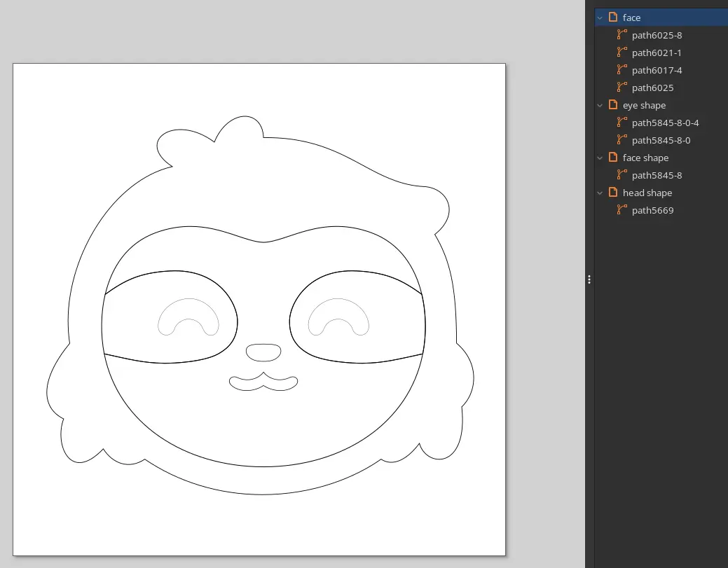The image size is (728, 568).
Task: Select the path6017-4 entry
Action: 657,70
